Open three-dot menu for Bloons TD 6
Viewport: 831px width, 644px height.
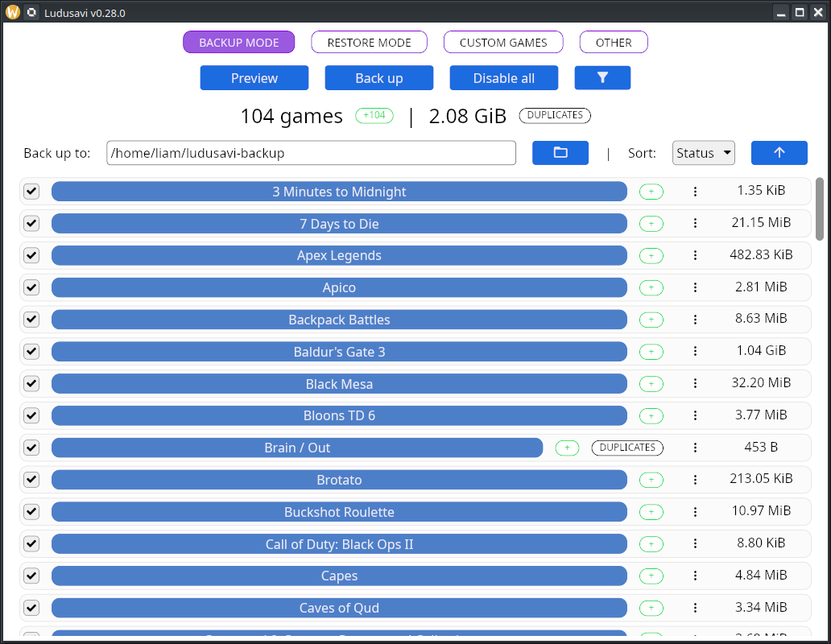pyautogui.click(x=695, y=415)
